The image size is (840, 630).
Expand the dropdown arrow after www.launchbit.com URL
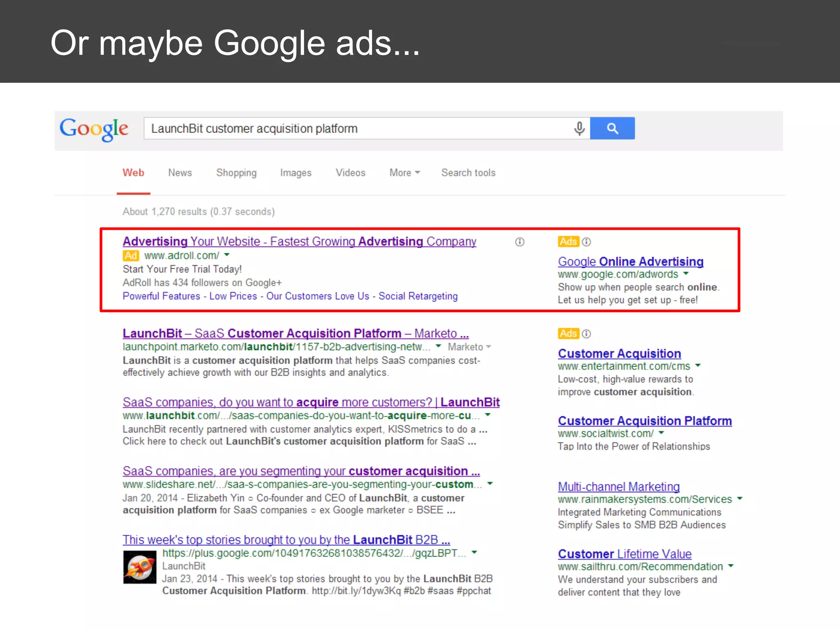(488, 415)
